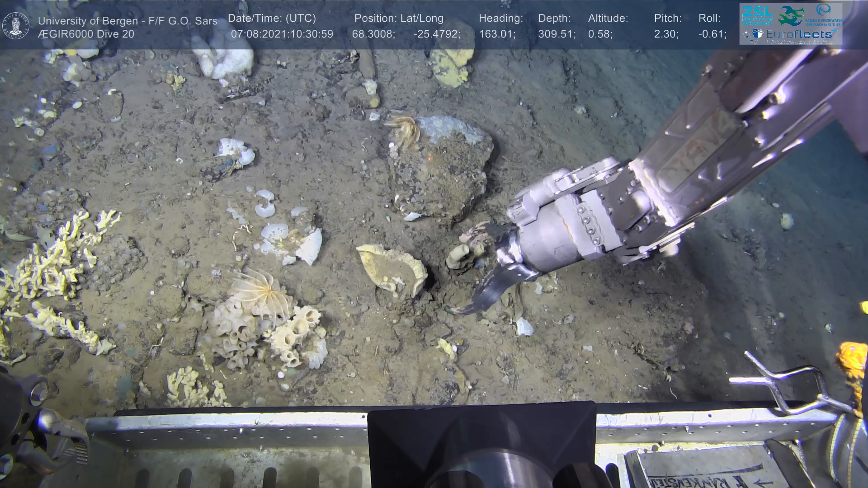868x488 pixels.
Task: Click the Altitude value 0.58
Action: pos(600,34)
